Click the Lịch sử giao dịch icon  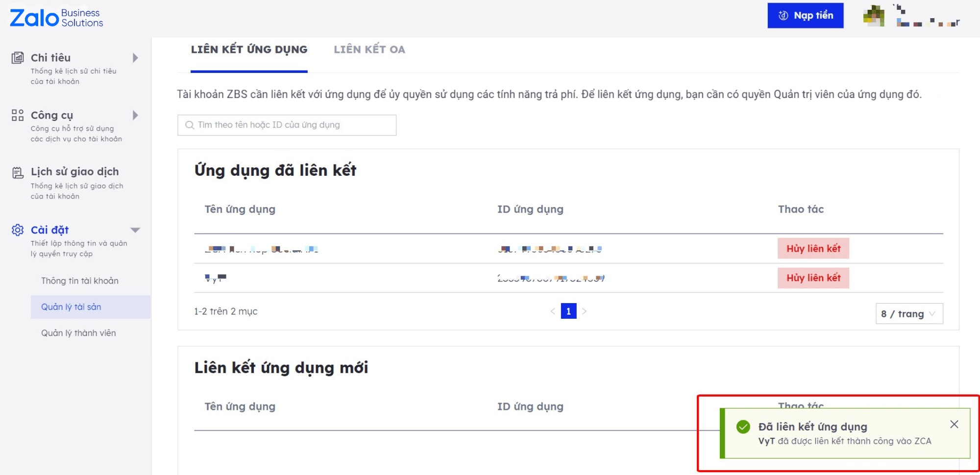(x=18, y=172)
